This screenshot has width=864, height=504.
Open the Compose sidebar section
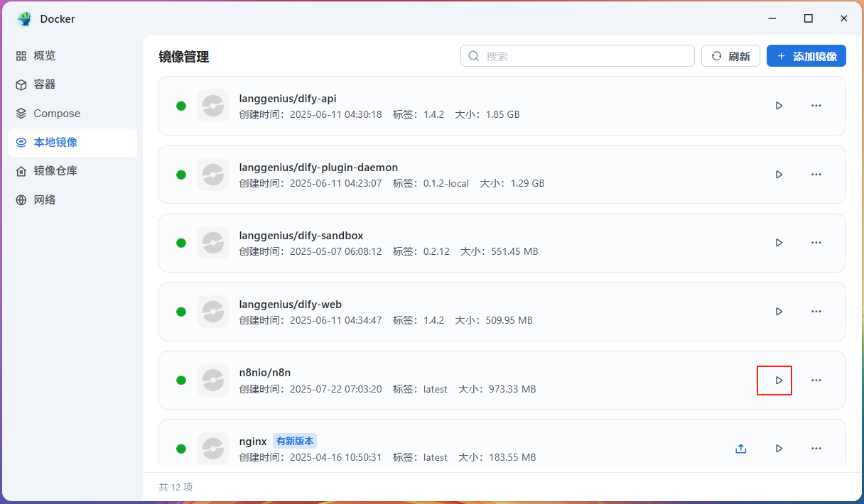click(57, 114)
